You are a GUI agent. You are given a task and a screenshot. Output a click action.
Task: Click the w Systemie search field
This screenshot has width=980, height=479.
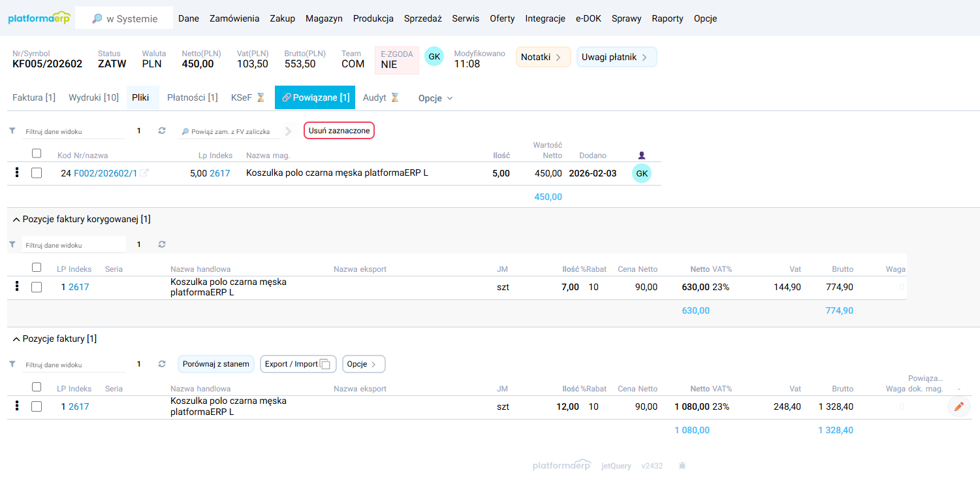[124, 18]
